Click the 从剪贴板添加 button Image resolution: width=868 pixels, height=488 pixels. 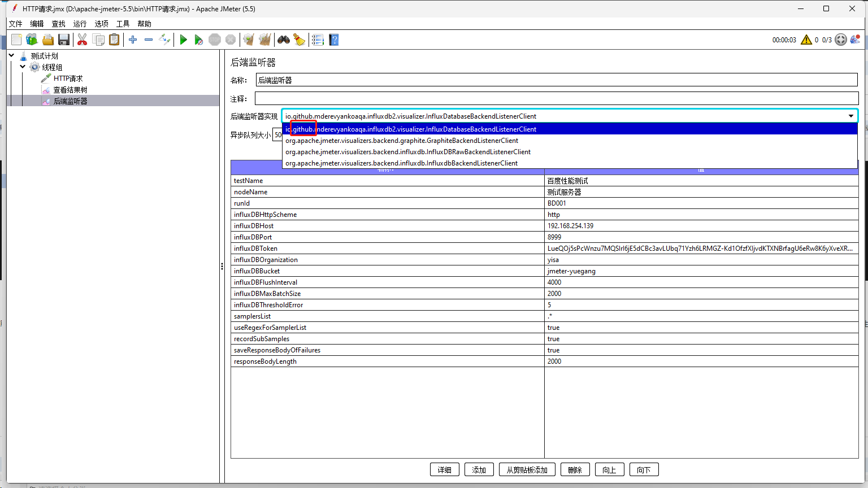click(527, 470)
